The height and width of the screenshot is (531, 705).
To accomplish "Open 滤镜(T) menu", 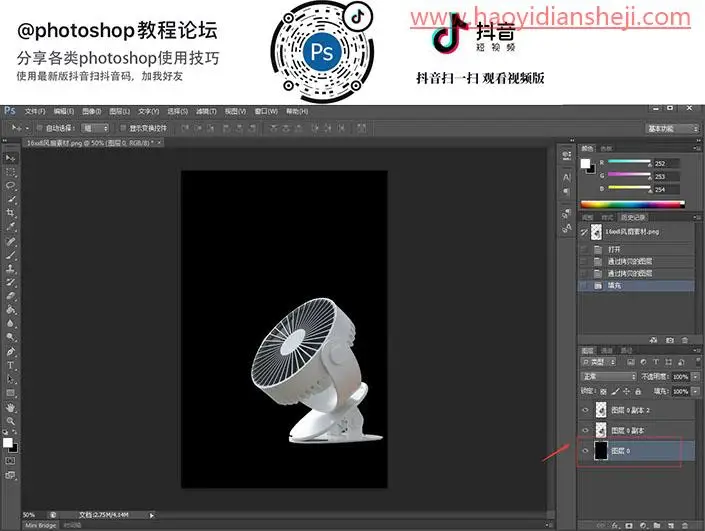I will pyautogui.click(x=206, y=111).
